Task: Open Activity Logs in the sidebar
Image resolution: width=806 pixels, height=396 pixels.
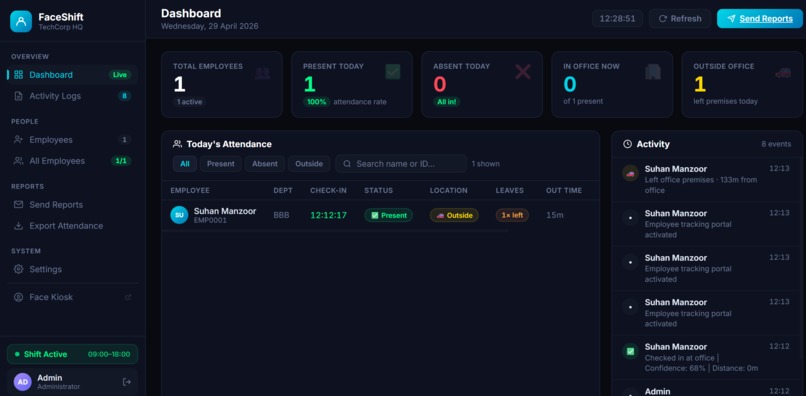Action: coord(72,96)
